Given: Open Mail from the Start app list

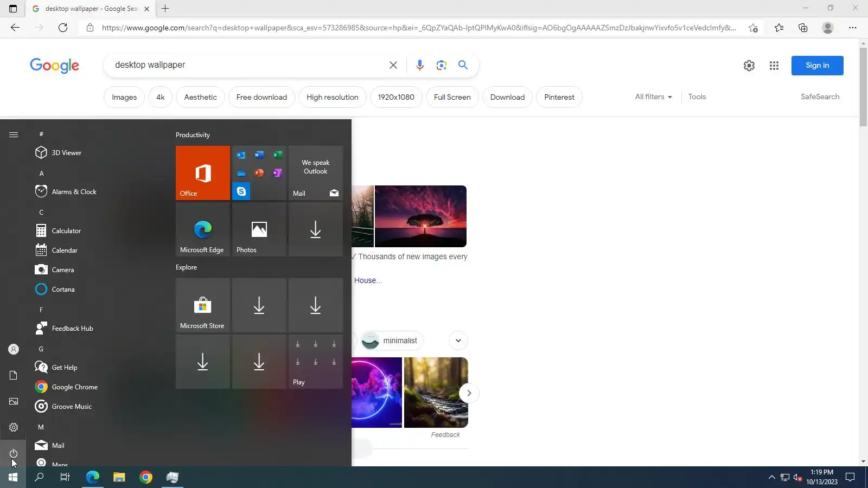Looking at the screenshot, I should (x=98, y=446).
